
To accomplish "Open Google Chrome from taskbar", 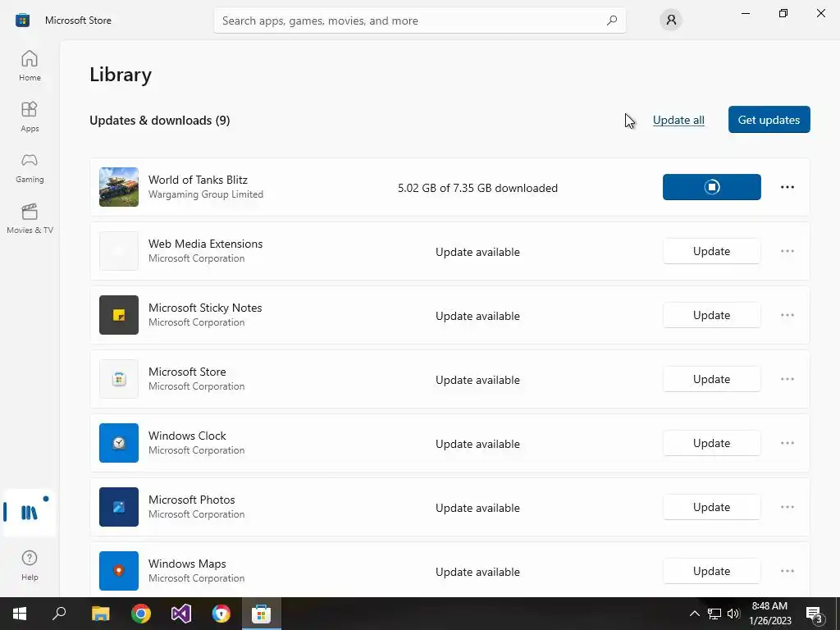I will click(141, 614).
